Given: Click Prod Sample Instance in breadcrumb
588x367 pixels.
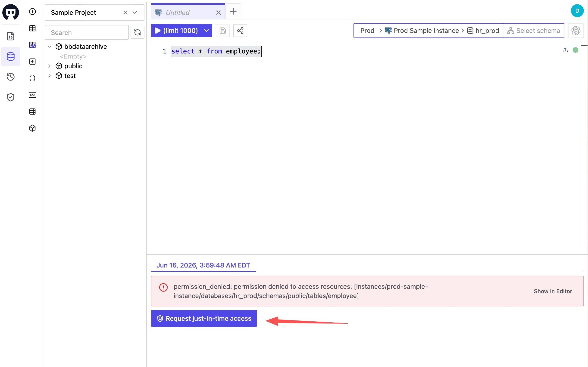Looking at the screenshot, I should (422, 31).
